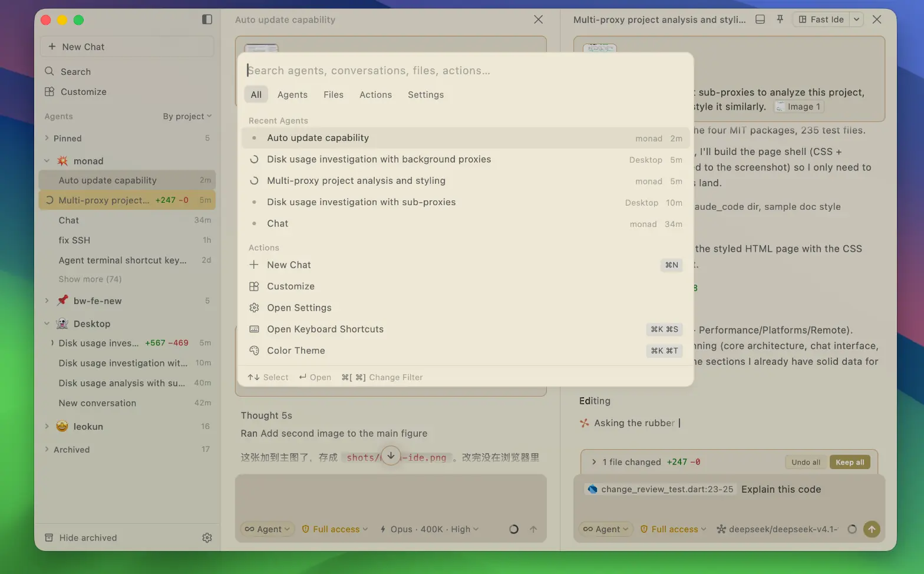Open the By project sort dropdown
This screenshot has height=574, width=924.
click(187, 116)
